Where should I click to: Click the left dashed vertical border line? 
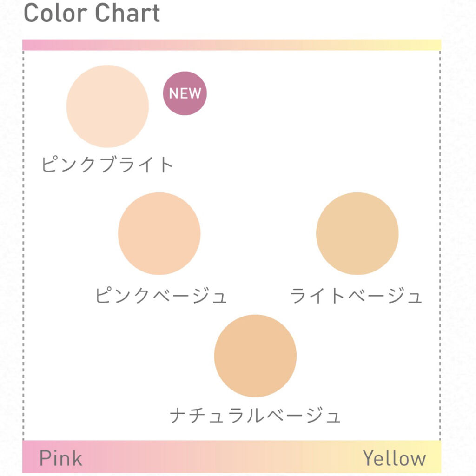24,242
